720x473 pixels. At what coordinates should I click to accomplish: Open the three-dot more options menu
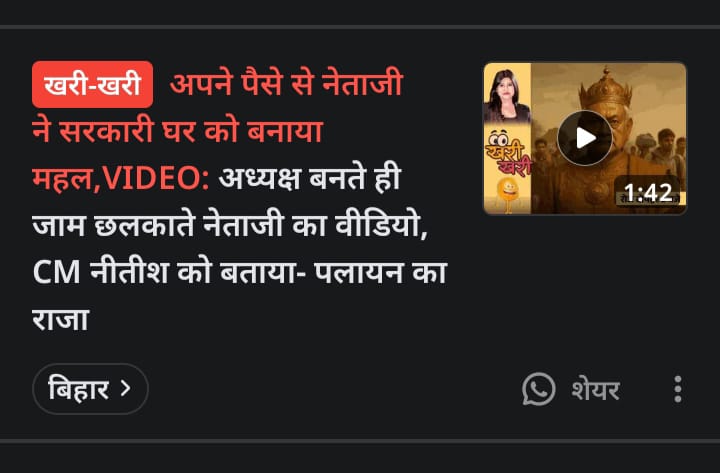tap(678, 389)
